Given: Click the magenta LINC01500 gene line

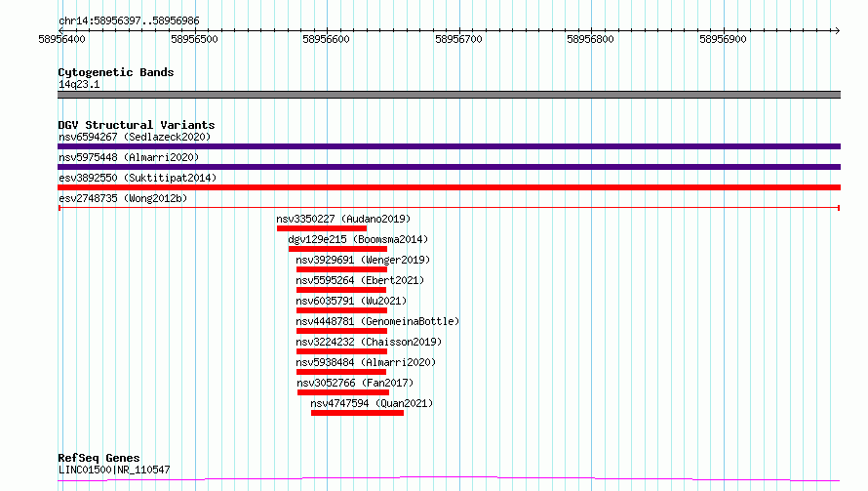Looking at the screenshot, I should (x=449, y=479).
